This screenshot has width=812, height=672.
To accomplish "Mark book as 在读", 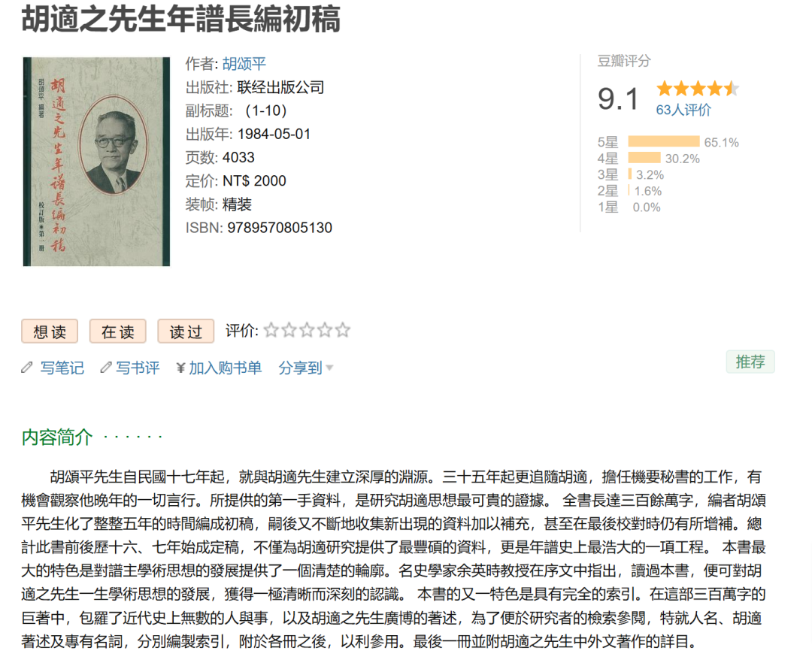I will coord(117,331).
